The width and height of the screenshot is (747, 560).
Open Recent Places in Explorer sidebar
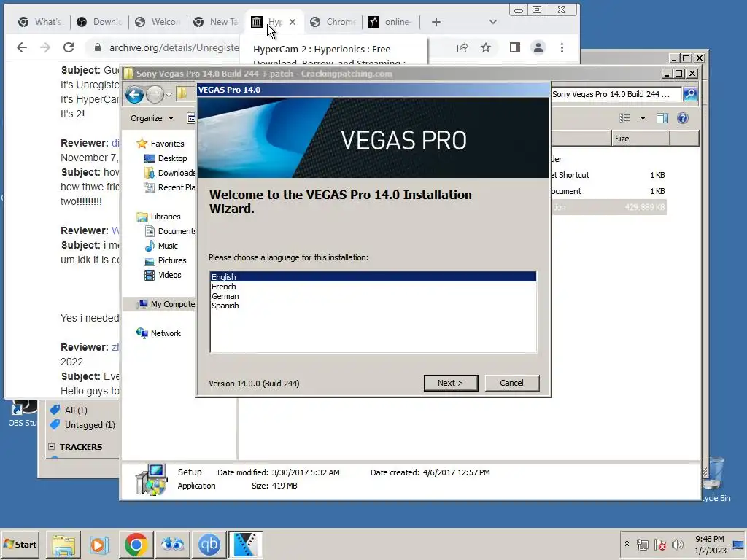tap(169, 187)
